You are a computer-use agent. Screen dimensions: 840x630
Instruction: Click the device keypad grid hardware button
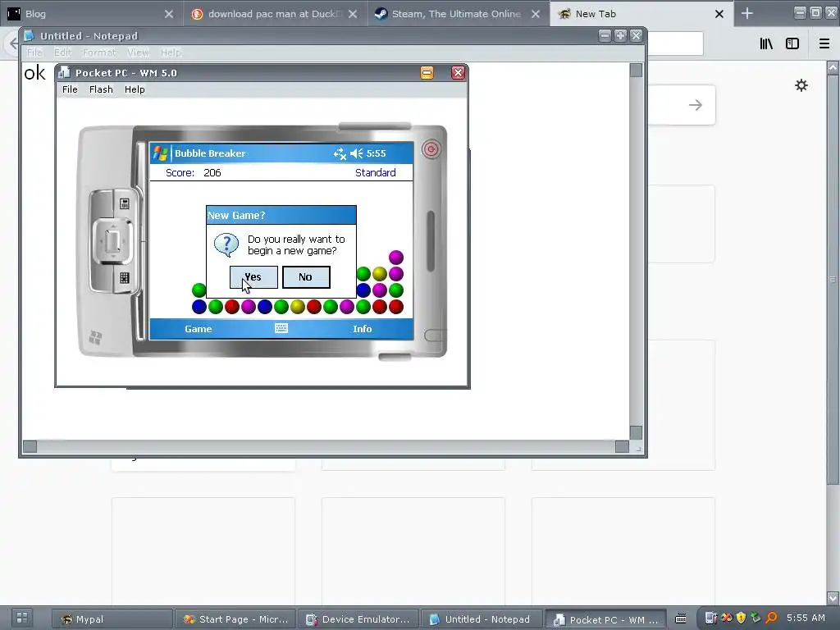pyautogui.click(x=125, y=277)
